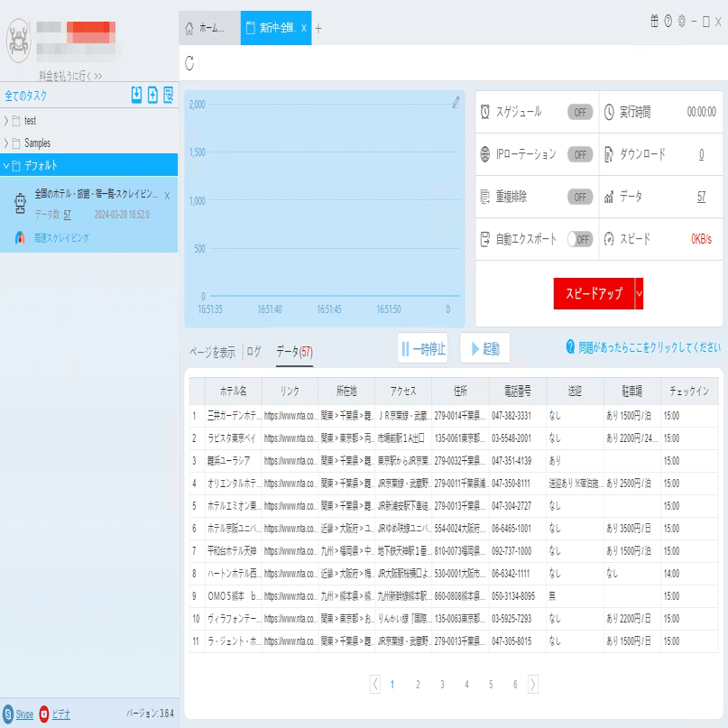This screenshot has width=728, height=728.
Task: Click the import task icon in the sidebar
Action: pos(136,95)
